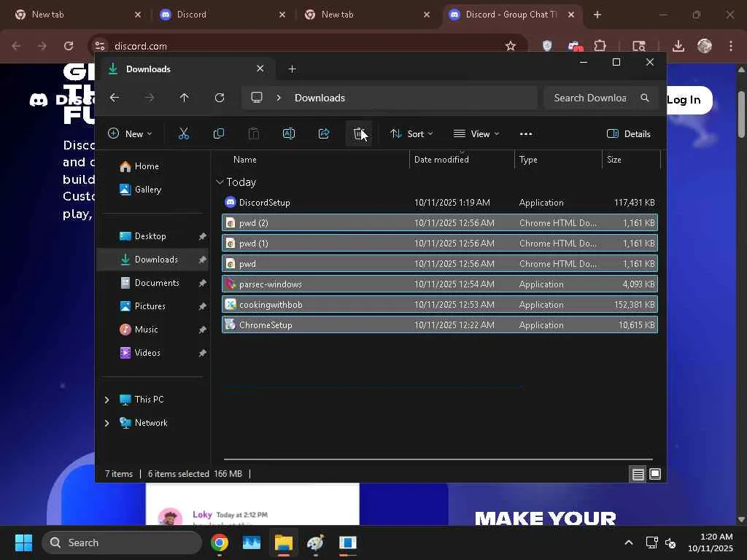The width and height of the screenshot is (747, 560).
Task: Open the New item menu button
Action: (x=130, y=133)
